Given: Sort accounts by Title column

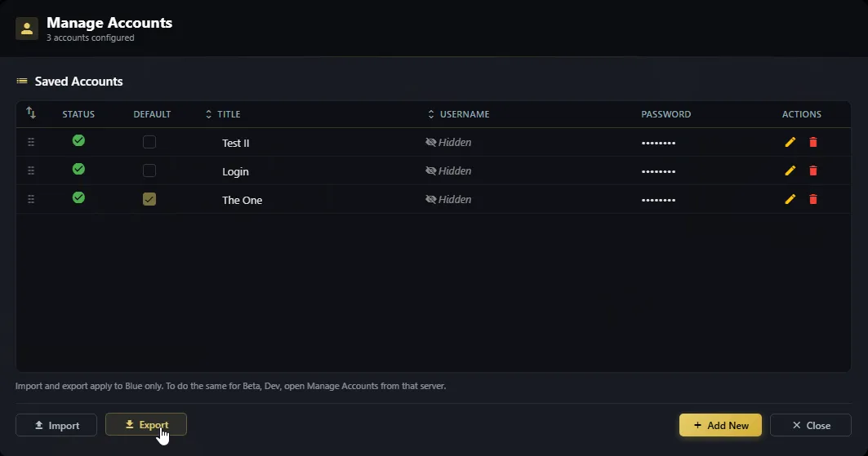Looking at the screenshot, I should coord(223,114).
